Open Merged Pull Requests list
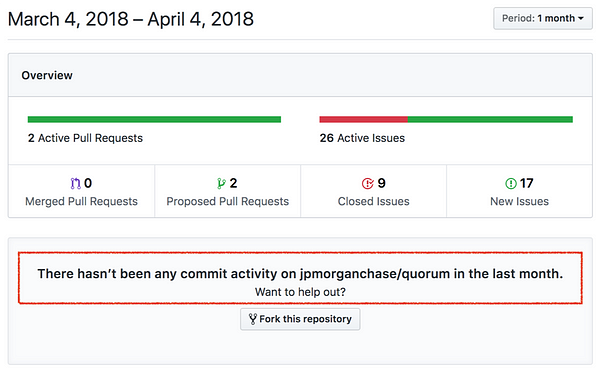The image size is (600, 372). (82, 191)
